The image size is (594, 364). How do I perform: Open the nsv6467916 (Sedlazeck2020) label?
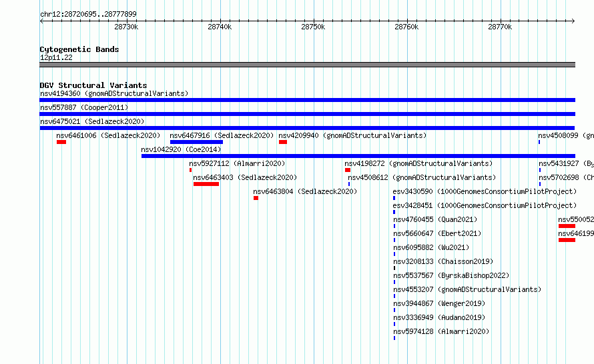(x=222, y=135)
